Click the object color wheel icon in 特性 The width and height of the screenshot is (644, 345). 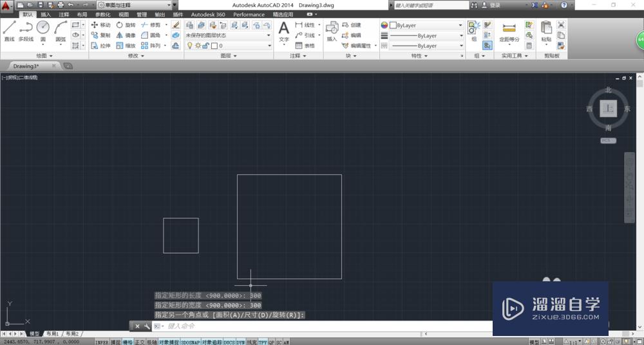pyautogui.click(x=384, y=25)
